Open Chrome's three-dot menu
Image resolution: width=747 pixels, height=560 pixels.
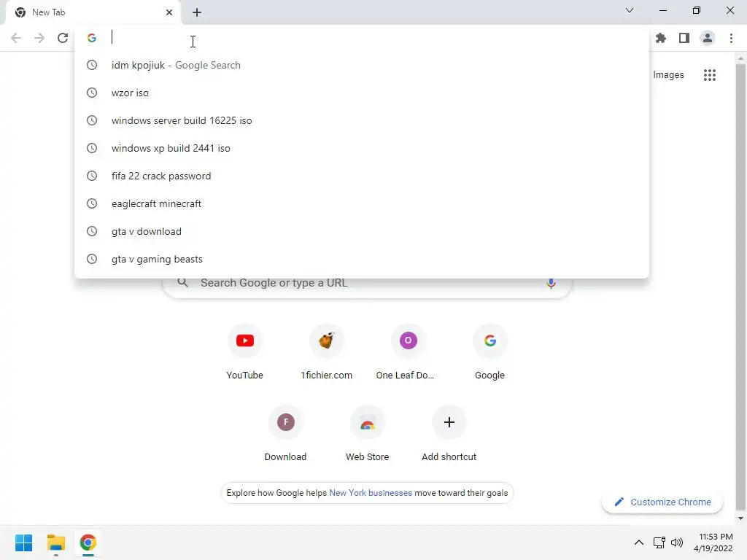click(731, 38)
